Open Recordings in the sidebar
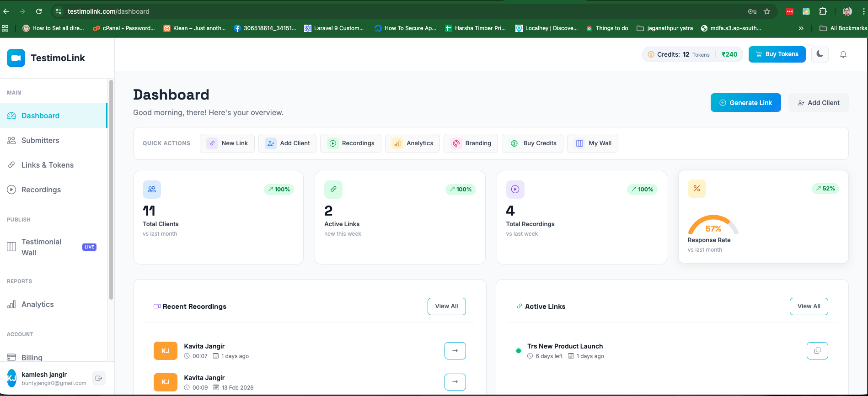 coord(53,190)
